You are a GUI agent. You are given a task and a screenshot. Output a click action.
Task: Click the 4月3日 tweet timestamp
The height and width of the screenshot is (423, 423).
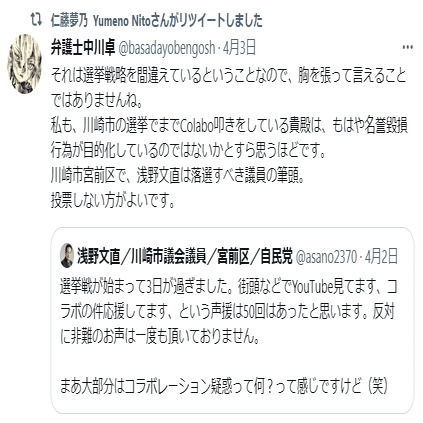click(239, 48)
